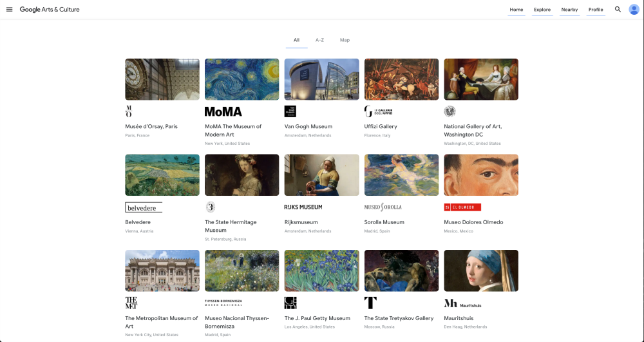Click the Google Arts & Culture logo
Image resolution: width=644 pixels, height=342 pixels.
point(50,10)
